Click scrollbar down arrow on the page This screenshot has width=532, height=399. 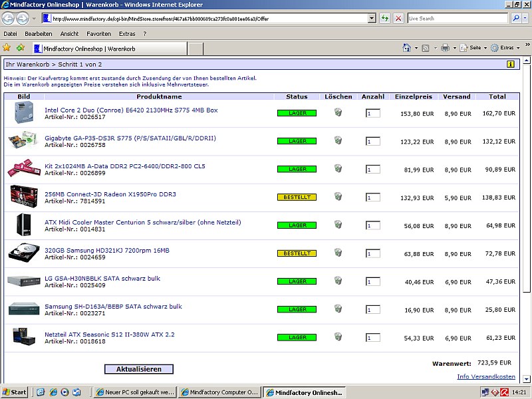(x=526, y=378)
